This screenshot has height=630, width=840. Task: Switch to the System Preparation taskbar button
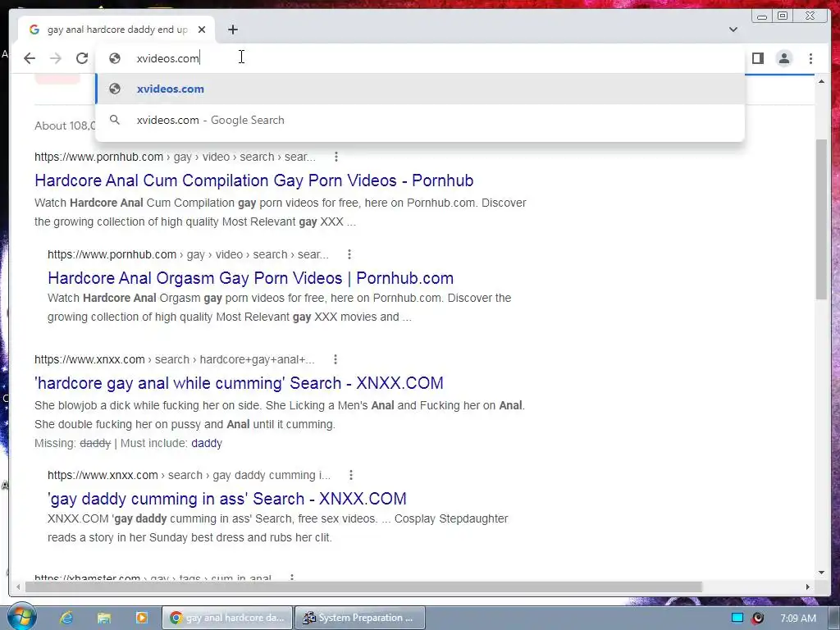point(360,618)
